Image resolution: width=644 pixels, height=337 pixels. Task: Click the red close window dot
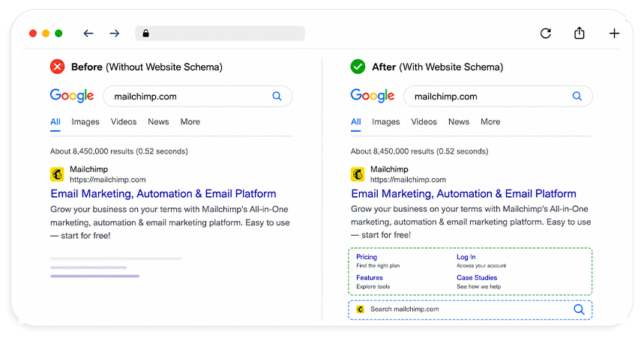pos(33,33)
